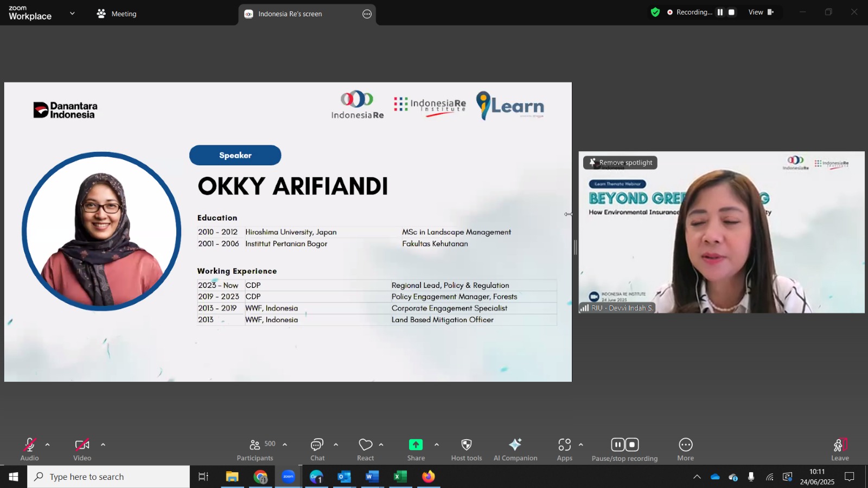The image size is (868, 488).
Task: Unmute the Audio microphone
Action: [x=30, y=450]
